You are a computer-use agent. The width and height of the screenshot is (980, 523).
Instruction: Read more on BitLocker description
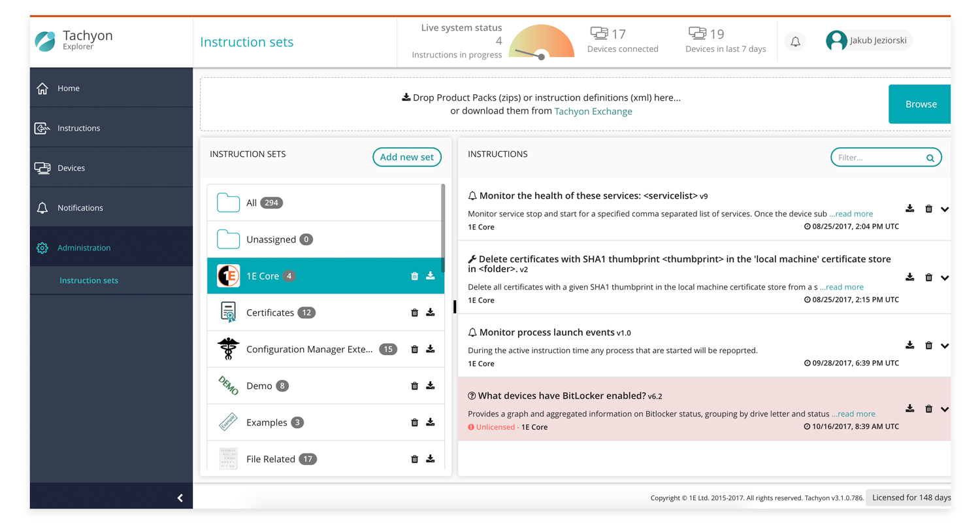tap(854, 414)
